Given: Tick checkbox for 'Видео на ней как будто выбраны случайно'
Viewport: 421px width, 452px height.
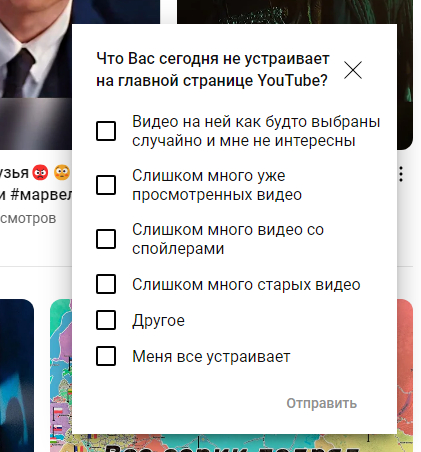Looking at the screenshot, I should pos(106,131).
